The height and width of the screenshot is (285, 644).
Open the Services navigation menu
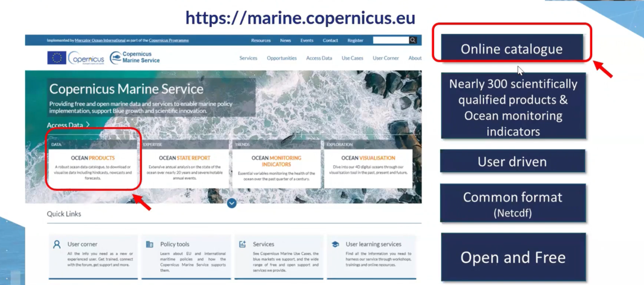[248, 58]
